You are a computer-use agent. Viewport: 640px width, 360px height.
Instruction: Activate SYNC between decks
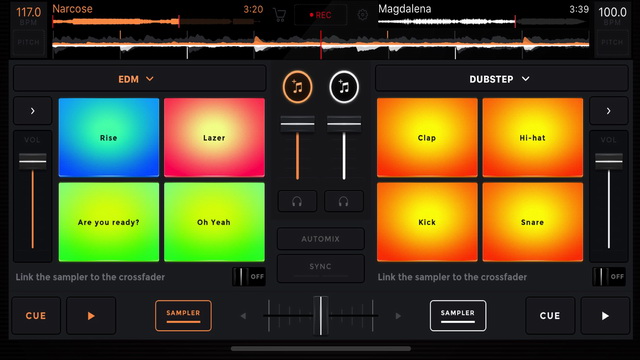coord(320,268)
